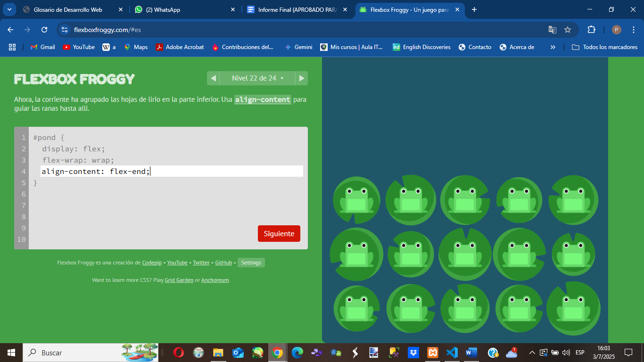This screenshot has width=644, height=362.
Task: Open the Grid Garden link
Action: 179,280
